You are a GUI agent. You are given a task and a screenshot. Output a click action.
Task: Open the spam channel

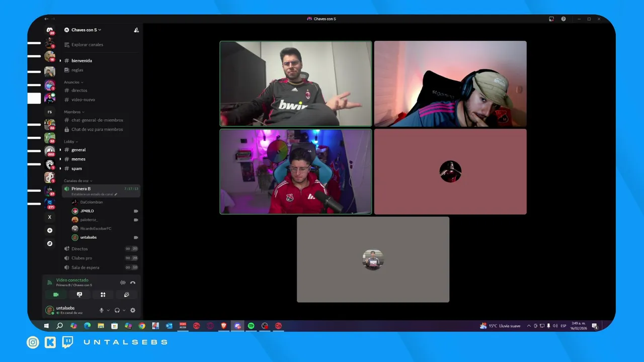click(101, 168)
